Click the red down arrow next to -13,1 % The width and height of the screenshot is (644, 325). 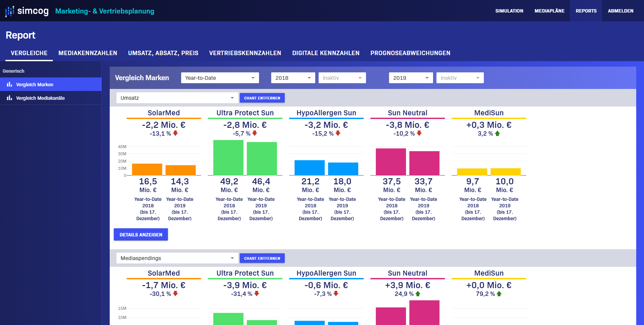point(175,133)
